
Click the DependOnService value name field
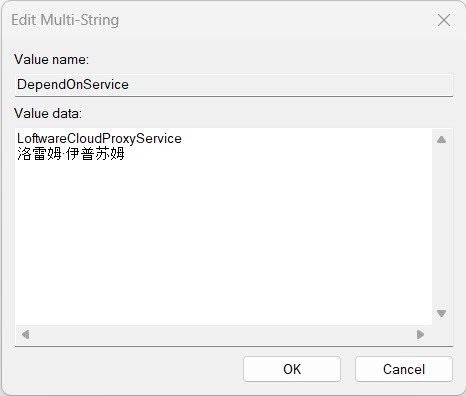[234, 85]
